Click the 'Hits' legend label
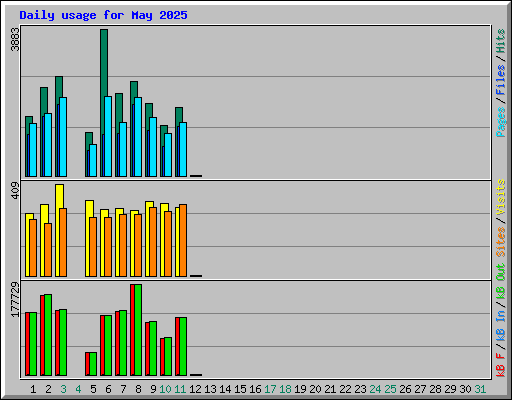The height and width of the screenshot is (400, 512). [x=501, y=41]
